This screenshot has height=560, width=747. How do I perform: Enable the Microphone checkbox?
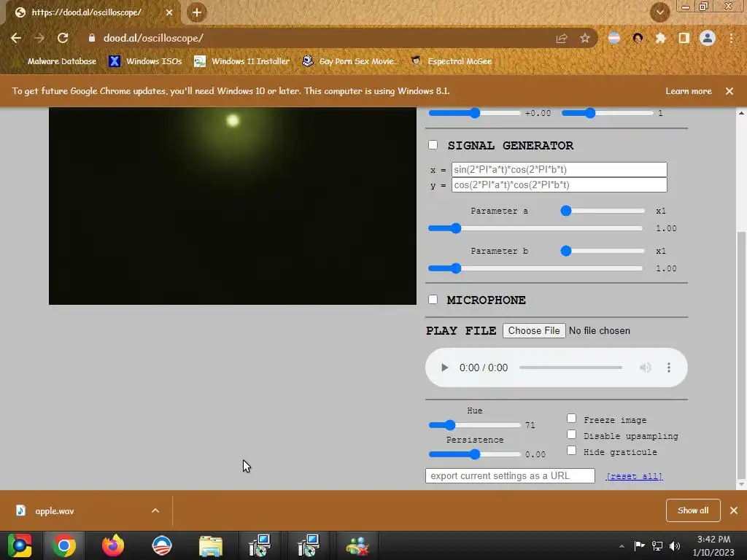coord(433,300)
